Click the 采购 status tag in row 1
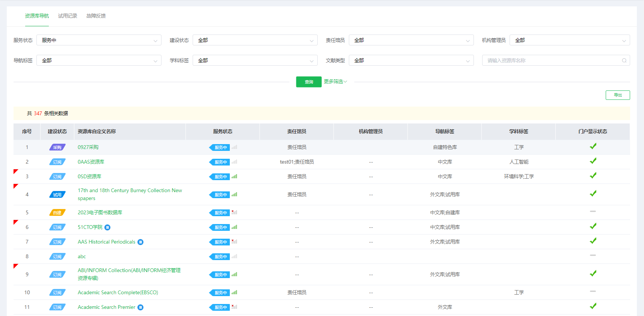Screen dimensions: 644x316 click(57, 147)
